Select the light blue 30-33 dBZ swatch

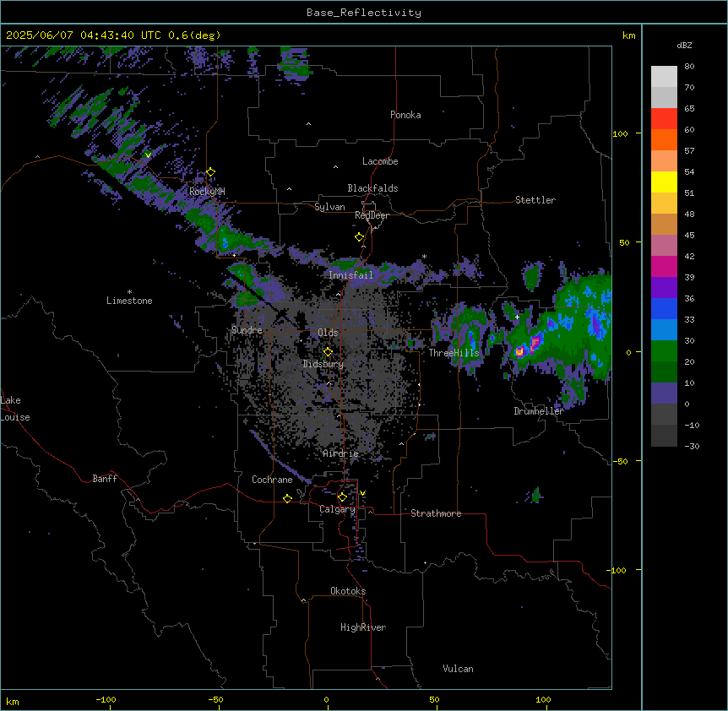(664, 330)
